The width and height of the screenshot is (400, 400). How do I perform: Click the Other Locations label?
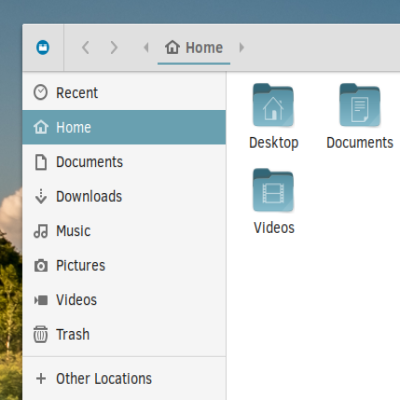pyautogui.click(x=104, y=379)
